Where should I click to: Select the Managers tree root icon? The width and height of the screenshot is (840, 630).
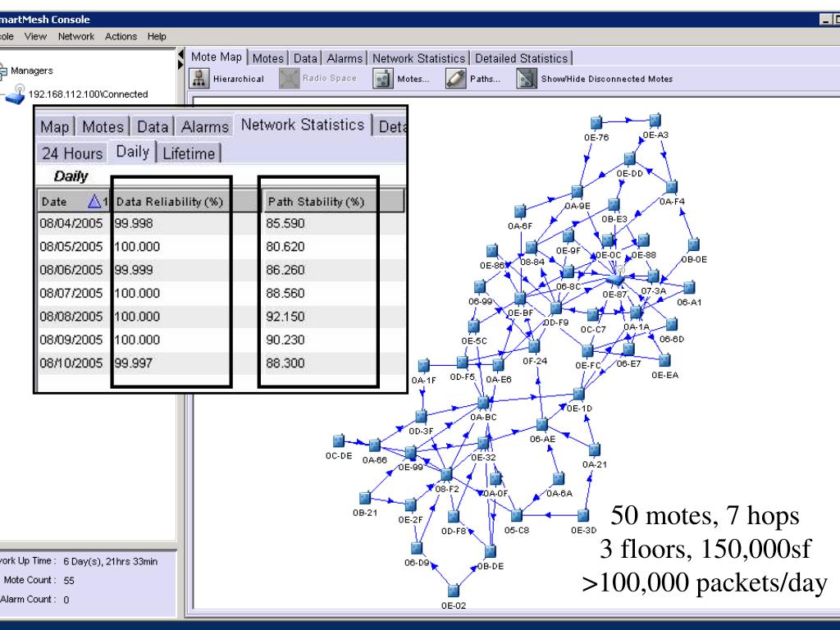point(2,71)
